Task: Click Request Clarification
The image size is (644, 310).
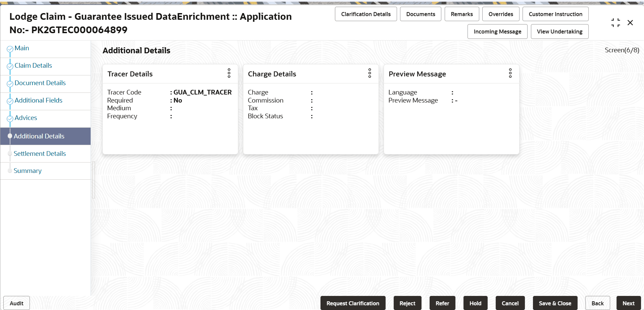Action: pos(353,303)
